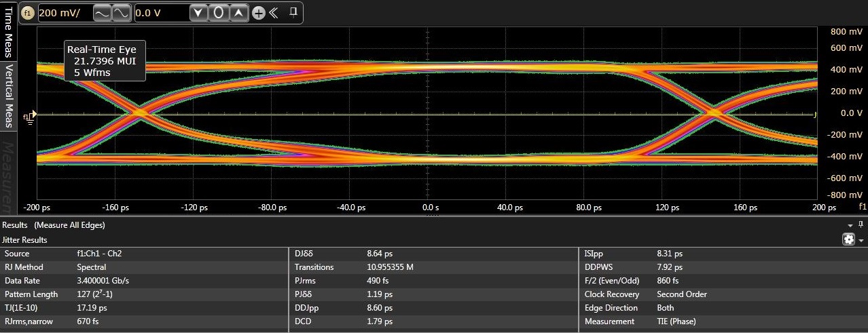868x333 pixels.
Task: Collapse toolbar with double-chevron icon
Action: tap(274, 13)
